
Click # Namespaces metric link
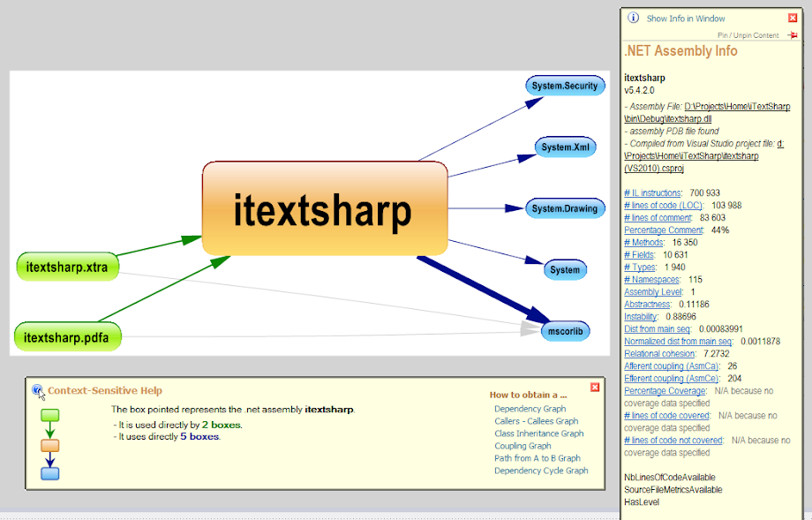[652, 280]
